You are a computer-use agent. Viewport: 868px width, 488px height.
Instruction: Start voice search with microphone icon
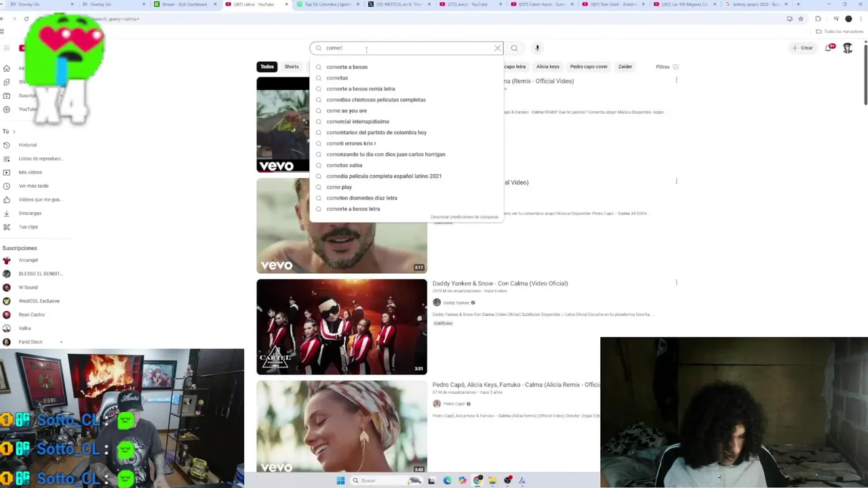[x=537, y=48]
